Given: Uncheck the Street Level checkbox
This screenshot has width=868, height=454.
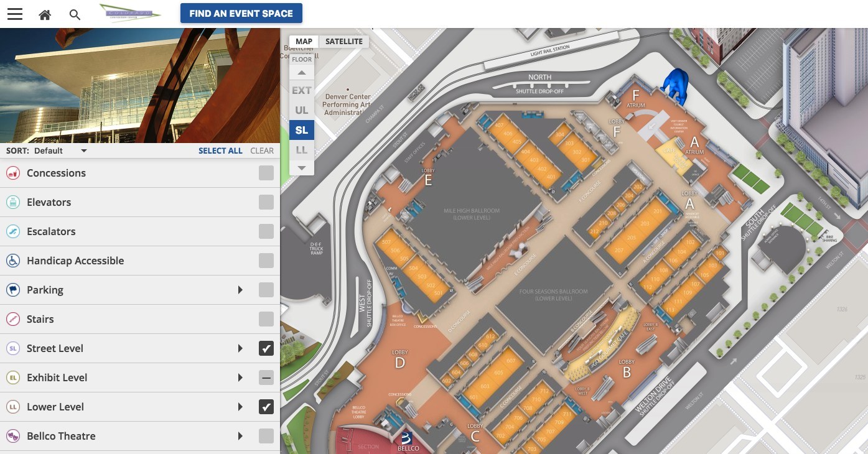Looking at the screenshot, I should pyautogui.click(x=266, y=348).
